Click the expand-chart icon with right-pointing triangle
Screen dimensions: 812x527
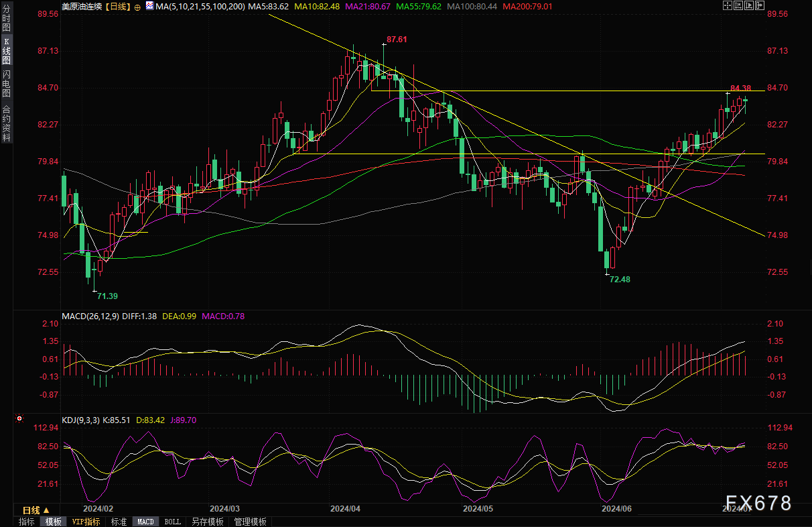tap(749, 6)
